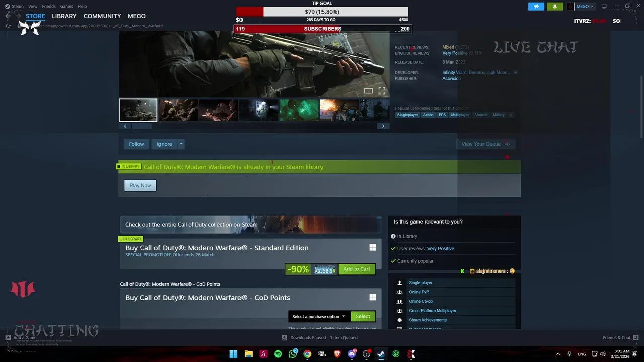Image resolution: width=644 pixels, height=362 pixels.
Task: Open the Steam menu
Action: pyautogui.click(x=18, y=6)
